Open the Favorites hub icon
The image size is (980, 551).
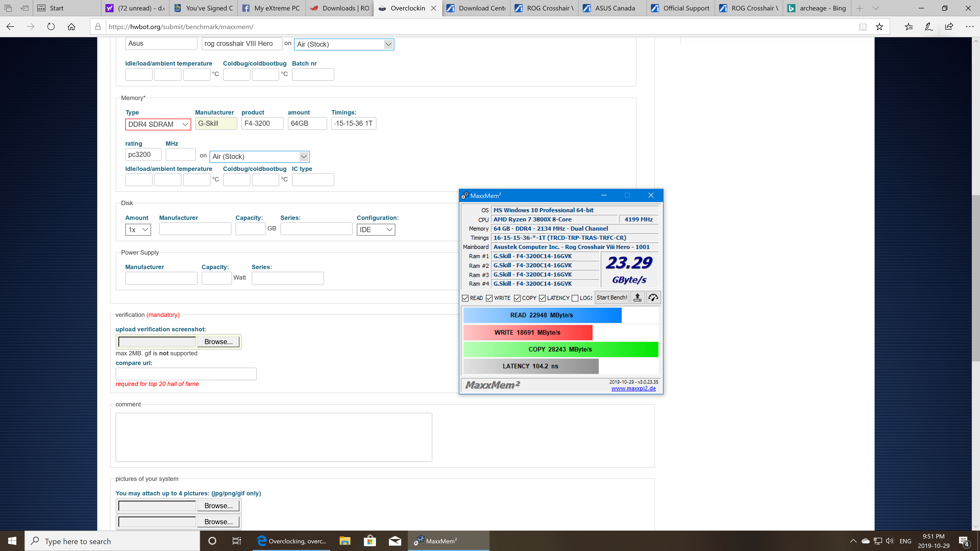tap(909, 27)
